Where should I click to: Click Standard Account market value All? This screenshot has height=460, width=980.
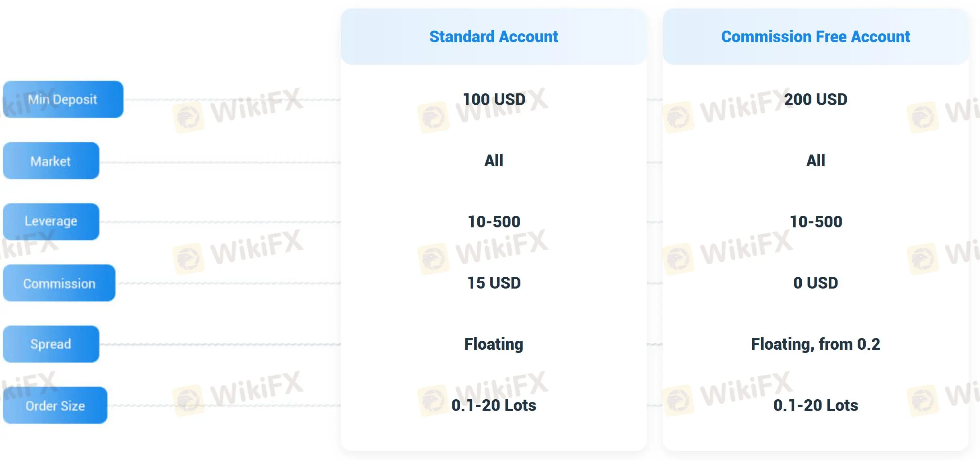click(x=493, y=161)
